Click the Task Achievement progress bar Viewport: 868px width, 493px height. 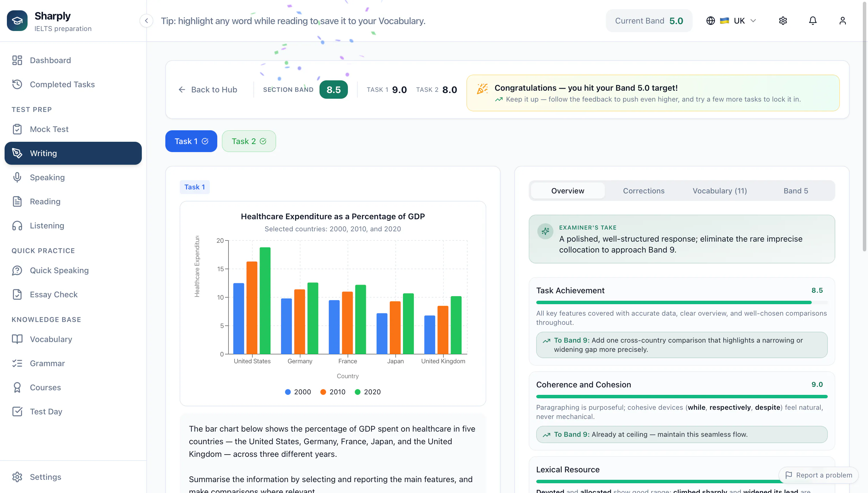click(x=682, y=302)
